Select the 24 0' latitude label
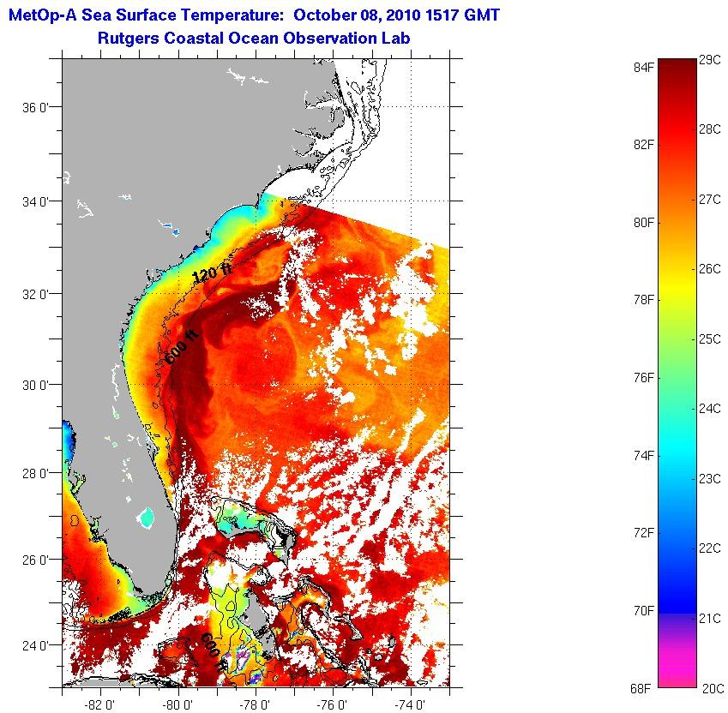This screenshot has height=713, width=728. pyautogui.click(x=35, y=646)
